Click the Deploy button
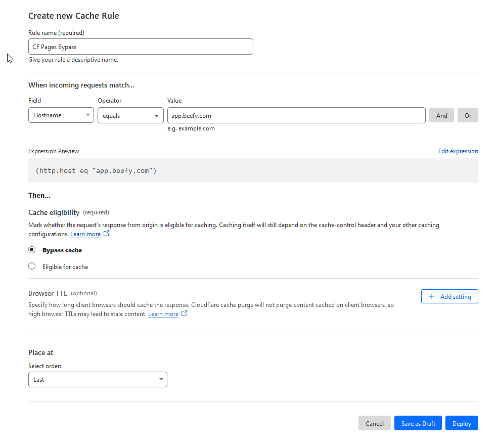Screen dimensions: 498x448 [x=461, y=423]
